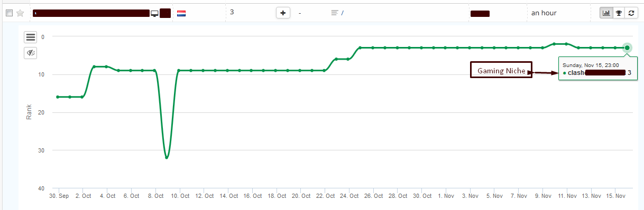
Task: Click the 'Sunday, Nov 15, 23:00' tooltip date
Action: pyautogui.click(x=591, y=65)
